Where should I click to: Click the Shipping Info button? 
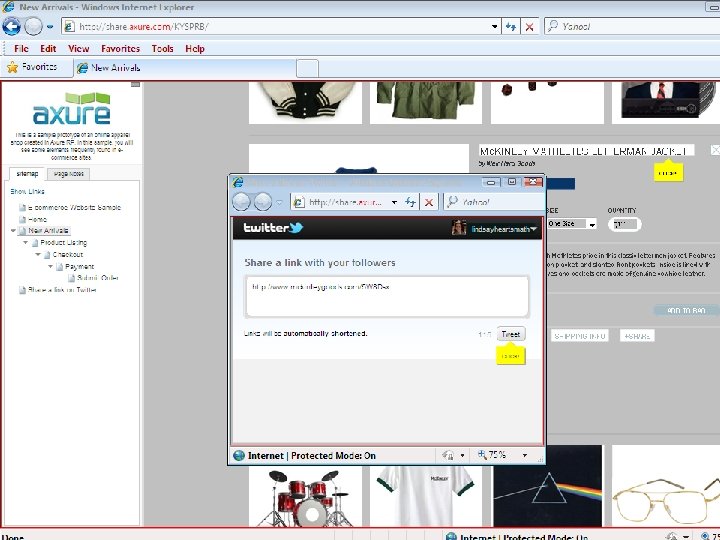[579, 336]
